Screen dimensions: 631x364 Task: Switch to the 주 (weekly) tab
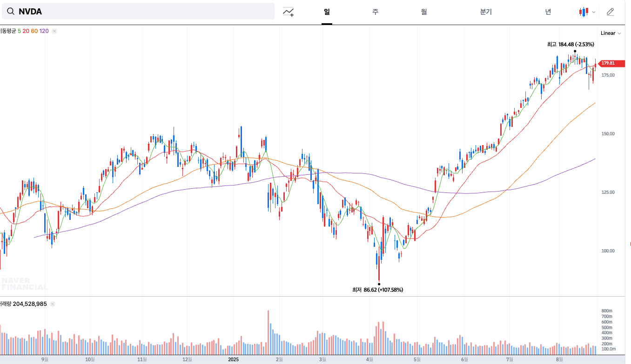tap(375, 12)
